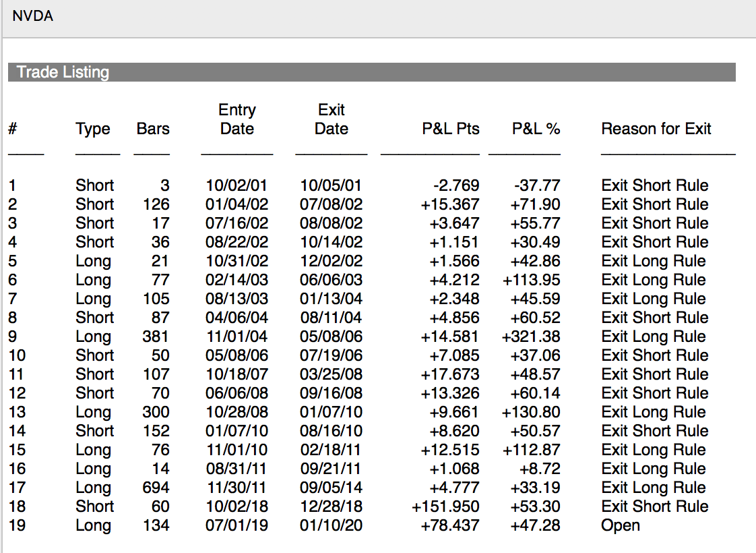
Task: Click the Exit Date column header
Action: click(332, 119)
